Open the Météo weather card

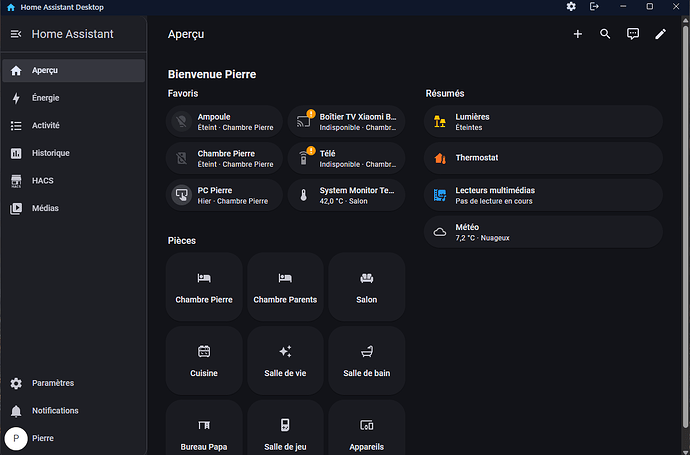tap(543, 232)
